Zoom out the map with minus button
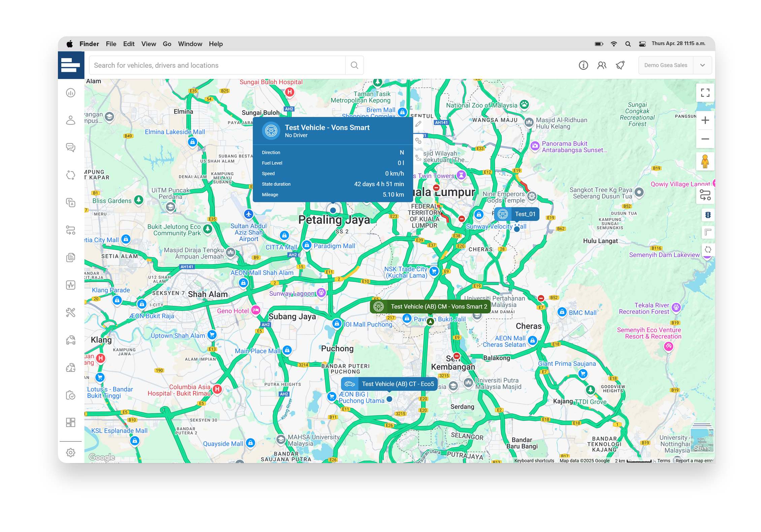The image size is (761, 532). pyautogui.click(x=705, y=139)
